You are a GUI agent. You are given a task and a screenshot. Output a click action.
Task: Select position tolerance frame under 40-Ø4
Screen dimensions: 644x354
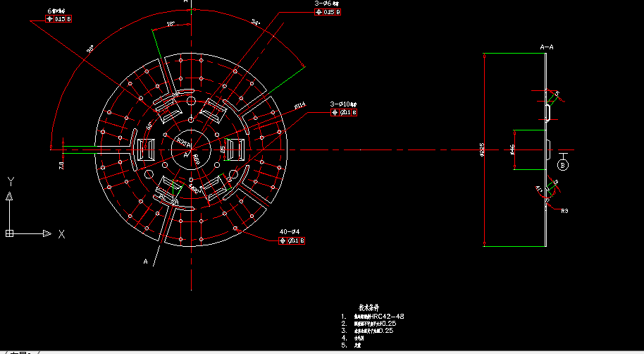pyautogui.click(x=292, y=240)
